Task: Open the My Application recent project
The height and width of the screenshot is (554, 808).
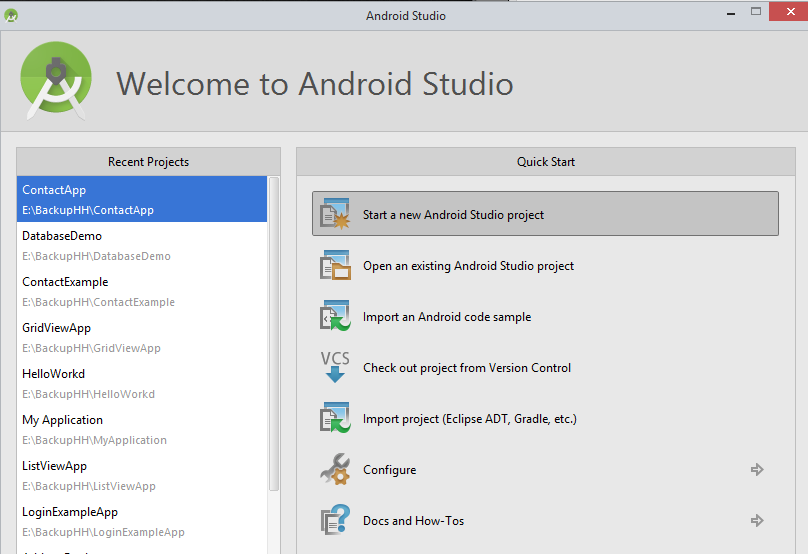Action: point(62,420)
